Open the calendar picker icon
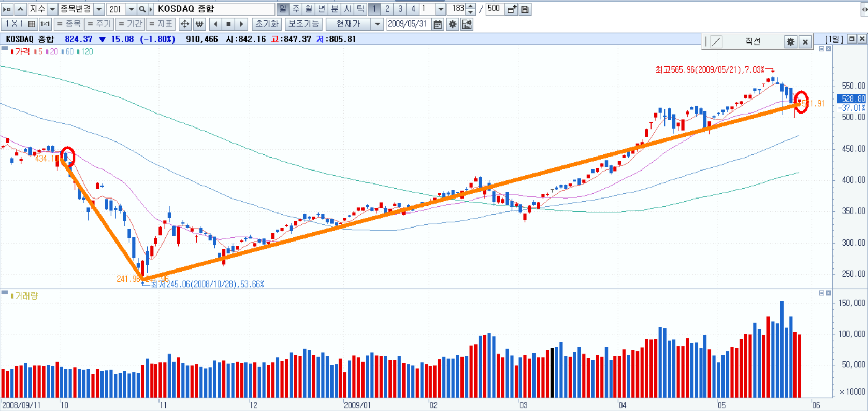 point(438,24)
